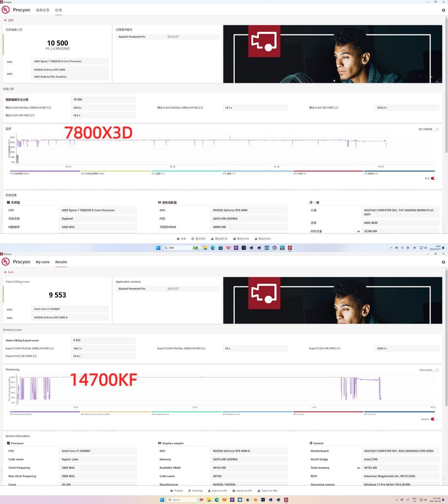Toggle the Markers switch on 14700KF graph
Image resolution: width=448 pixels, height=504 pixels.
pos(433,419)
